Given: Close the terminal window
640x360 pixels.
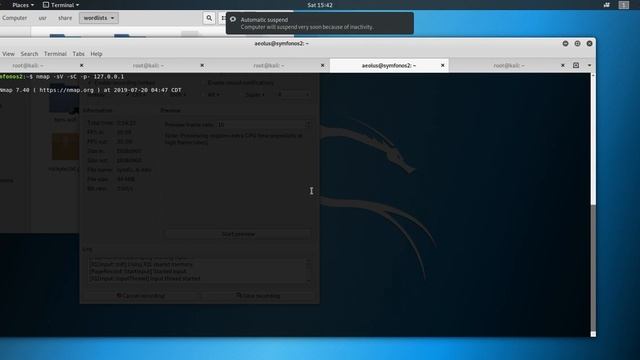Looking at the screenshot, I should click(x=589, y=43).
